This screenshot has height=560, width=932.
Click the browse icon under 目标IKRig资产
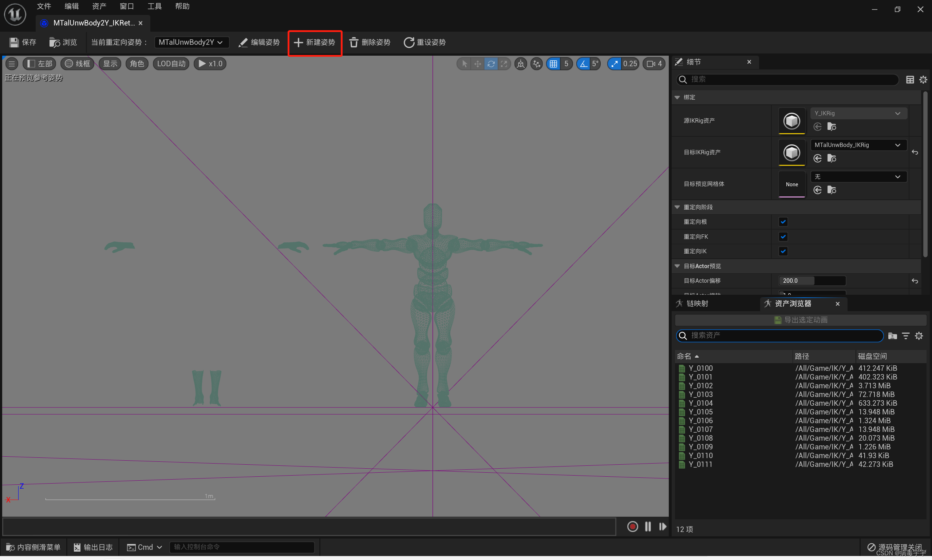[832, 158]
